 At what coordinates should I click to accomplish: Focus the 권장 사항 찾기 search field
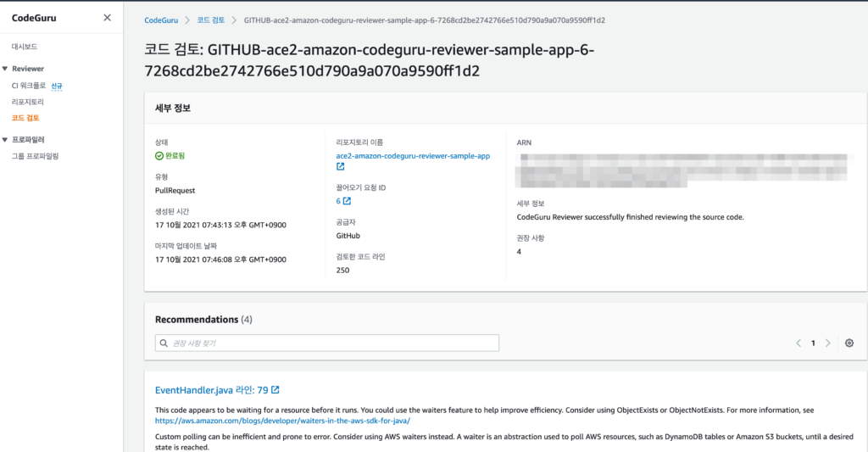pyautogui.click(x=327, y=343)
